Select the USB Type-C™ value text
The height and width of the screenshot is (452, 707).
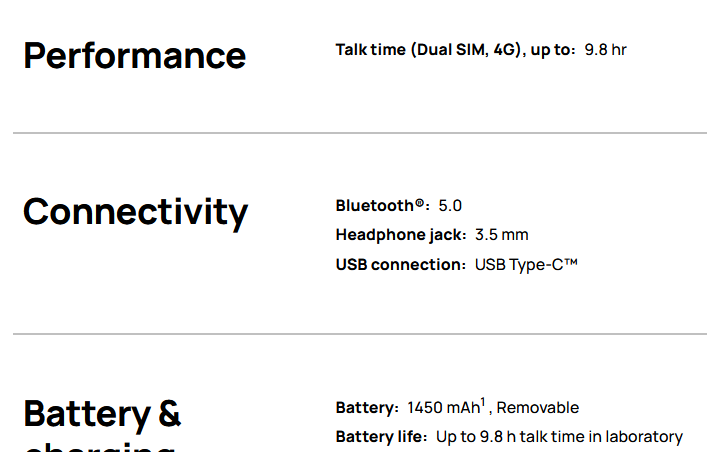[527, 265]
